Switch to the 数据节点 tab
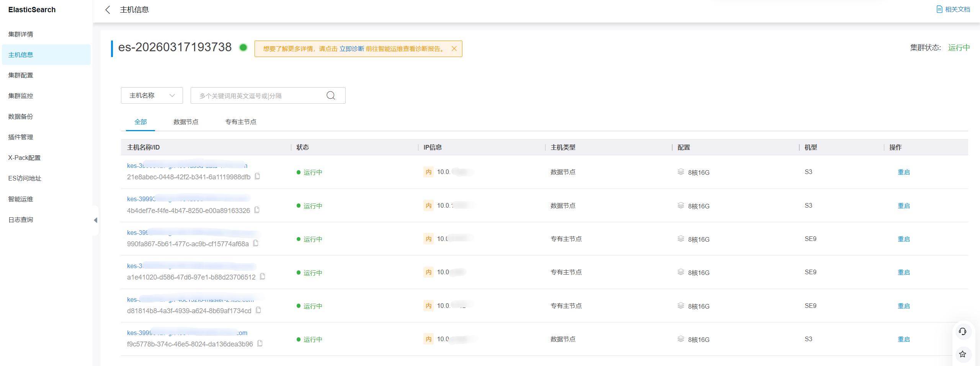The image size is (980, 366). click(x=186, y=122)
